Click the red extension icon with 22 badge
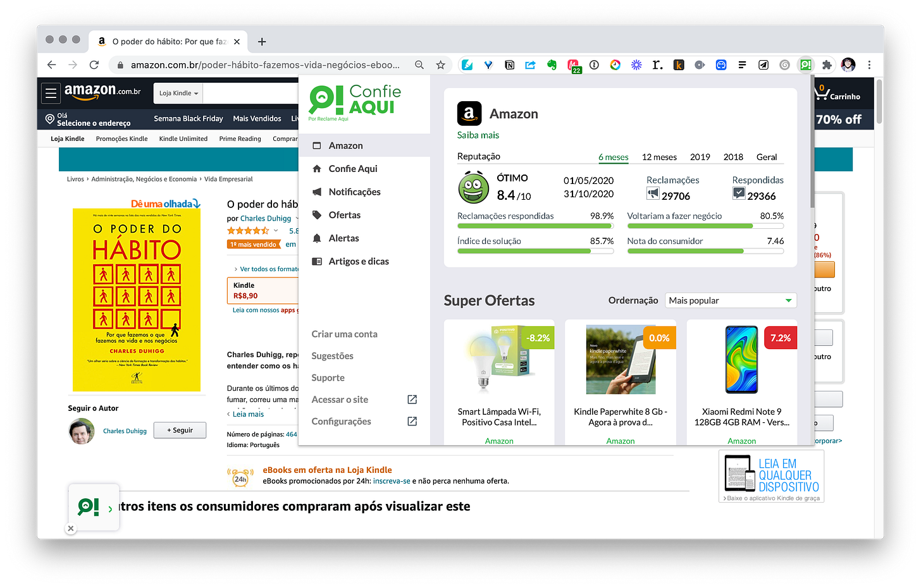 tap(573, 66)
